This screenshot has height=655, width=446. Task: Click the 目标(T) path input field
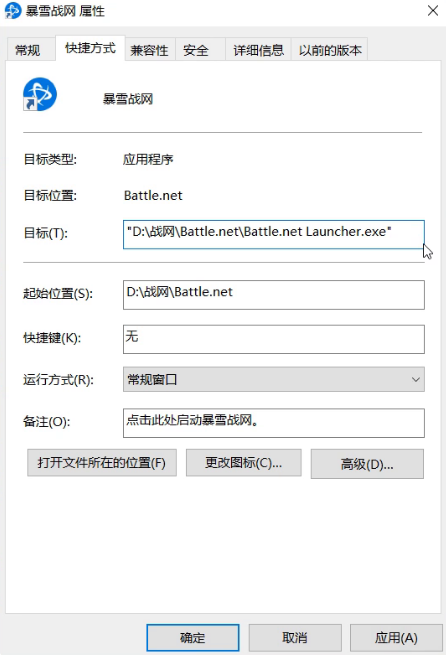pos(274,234)
